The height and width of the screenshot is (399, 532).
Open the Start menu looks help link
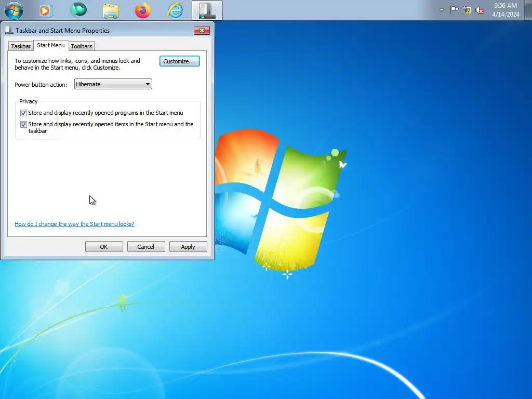coord(74,224)
